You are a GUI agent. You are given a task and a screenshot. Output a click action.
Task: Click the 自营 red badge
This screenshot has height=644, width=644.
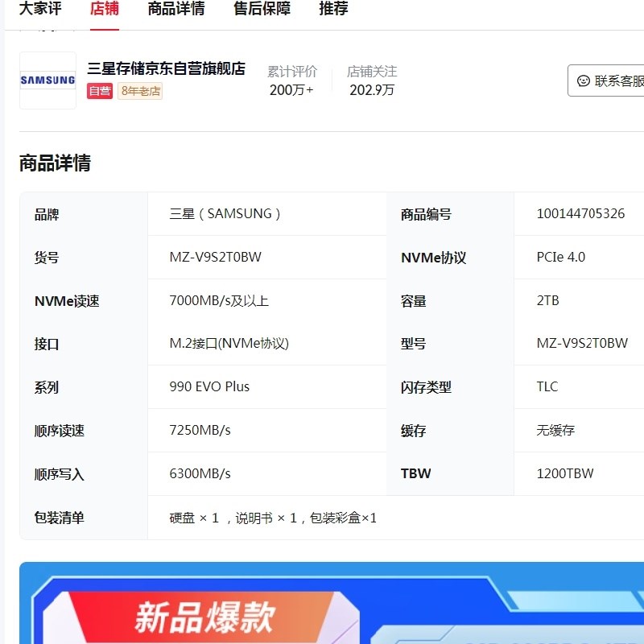click(x=100, y=91)
